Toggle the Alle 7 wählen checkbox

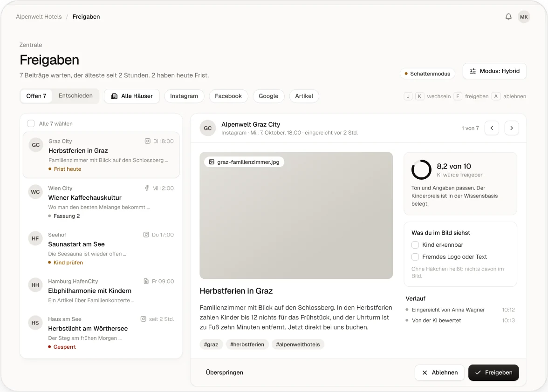31,123
